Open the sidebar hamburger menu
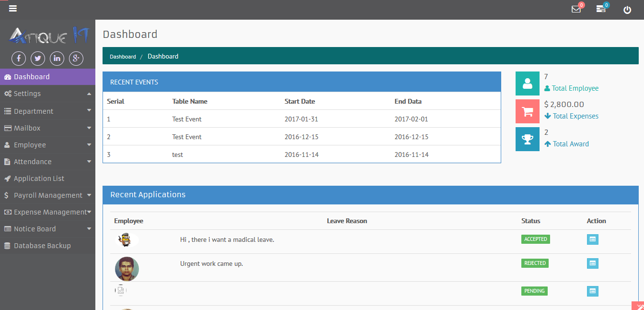The width and height of the screenshot is (644, 310). coord(13,8)
